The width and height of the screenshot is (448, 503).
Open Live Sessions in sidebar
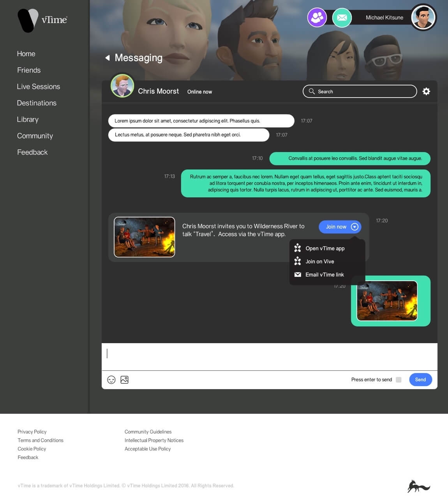click(x=39, y=87)
